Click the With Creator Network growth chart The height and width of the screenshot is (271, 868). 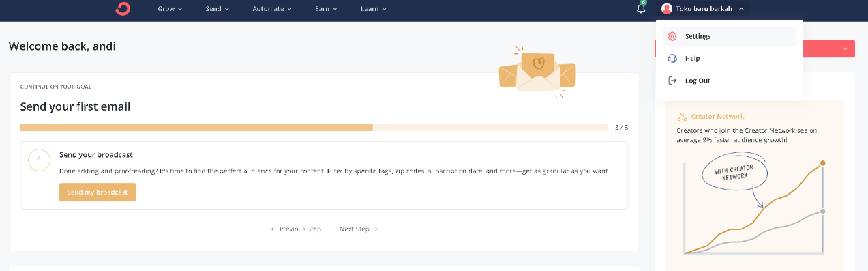click(x=753, y=203)
